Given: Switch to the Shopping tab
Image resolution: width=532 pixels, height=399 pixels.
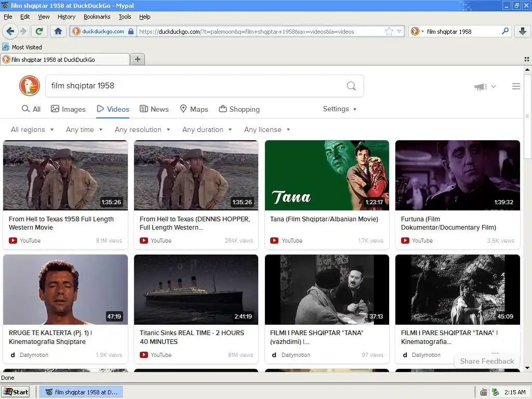Looking at the screenshot, I should pos(239,109).
